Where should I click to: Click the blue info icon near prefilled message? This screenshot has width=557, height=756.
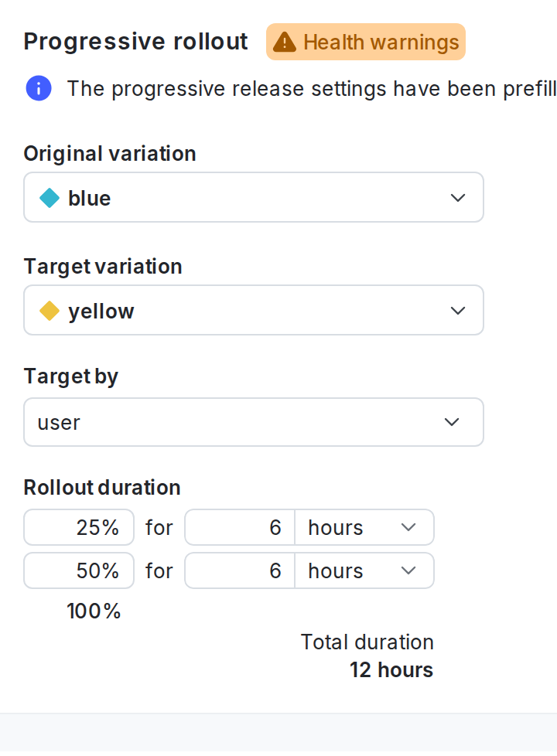(38, 88)
